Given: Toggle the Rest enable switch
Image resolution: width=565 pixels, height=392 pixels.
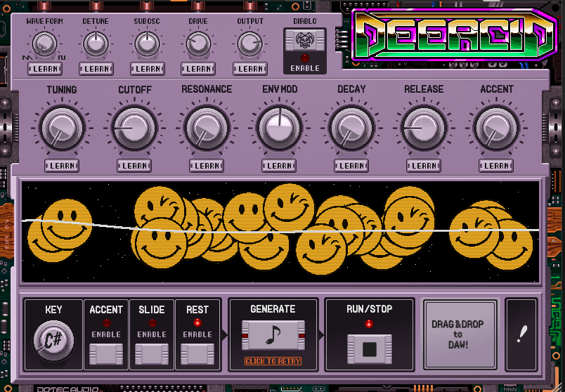Looking at the screenshot, I should [x=197, y=354].
